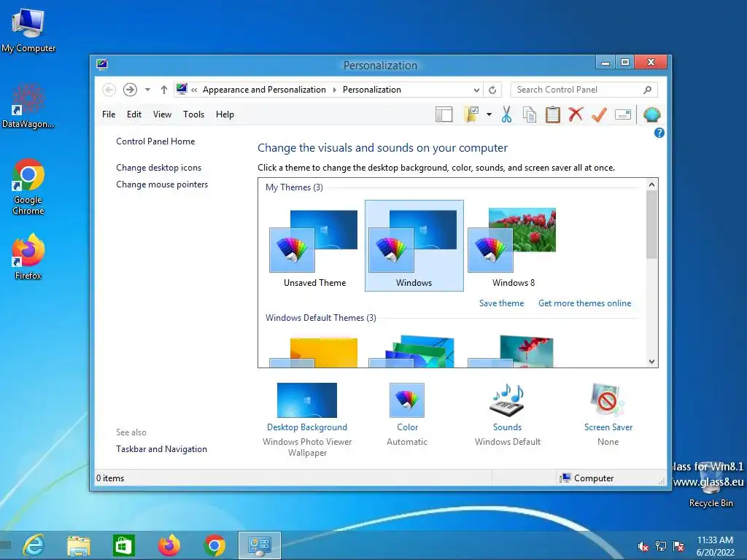This screenshot has height=560, width=747.
Task: Click the blue help question mark icon
Action: 659,133
